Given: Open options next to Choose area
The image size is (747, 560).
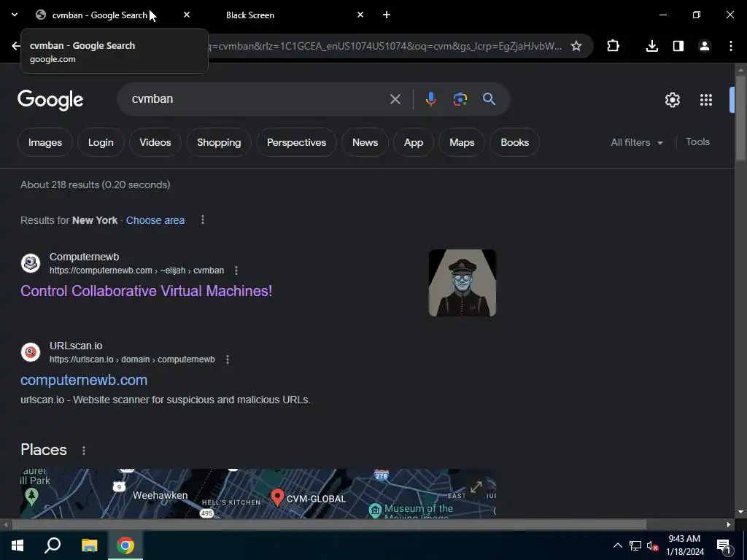Looking at the screenshot, I should pos(203,219).
